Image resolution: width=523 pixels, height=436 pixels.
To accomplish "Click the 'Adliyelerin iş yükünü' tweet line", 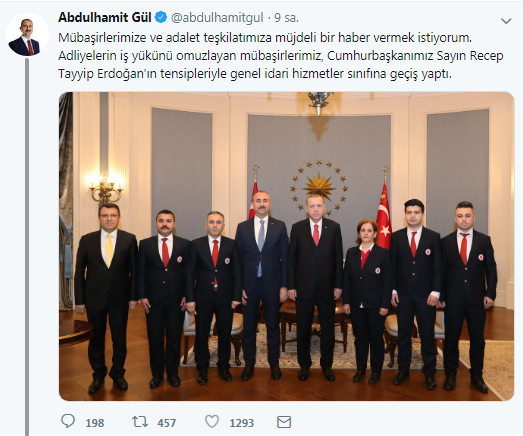I will tap(281, 56).
